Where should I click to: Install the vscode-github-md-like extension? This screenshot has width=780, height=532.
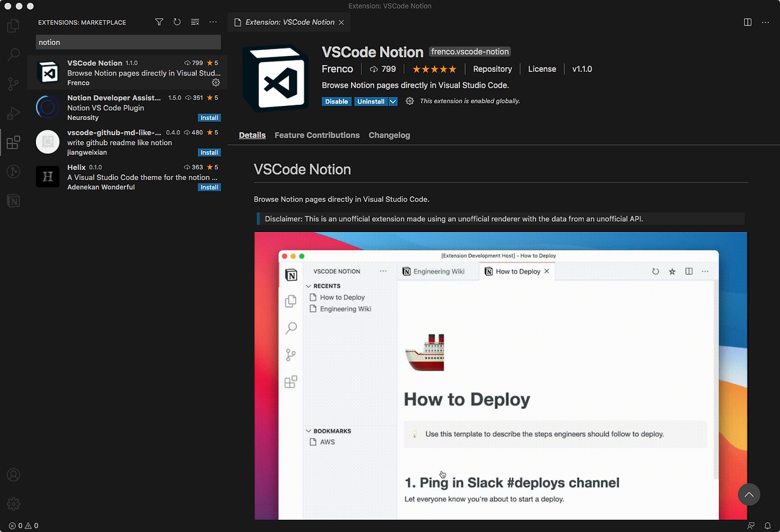[x=209, y=152]
